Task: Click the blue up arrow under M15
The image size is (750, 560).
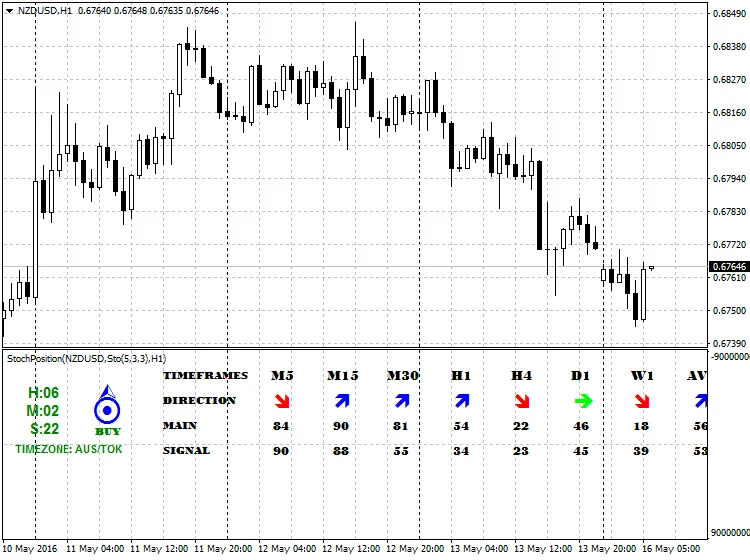Action: point(342,401)
